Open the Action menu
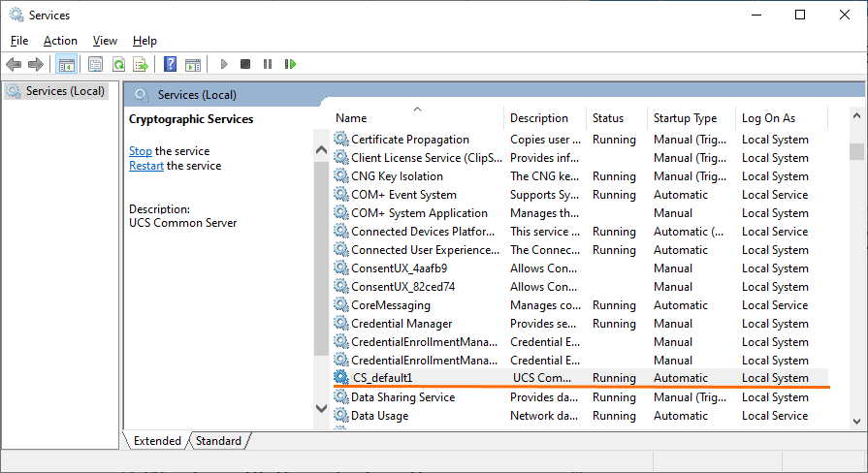868x473 pixels. pos(60,41)
